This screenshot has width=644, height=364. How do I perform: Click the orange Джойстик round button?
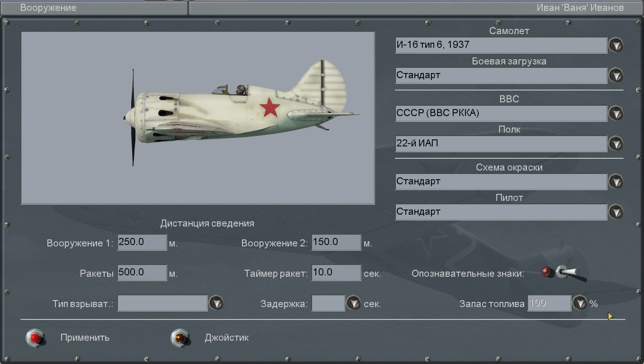coord(180,338)
